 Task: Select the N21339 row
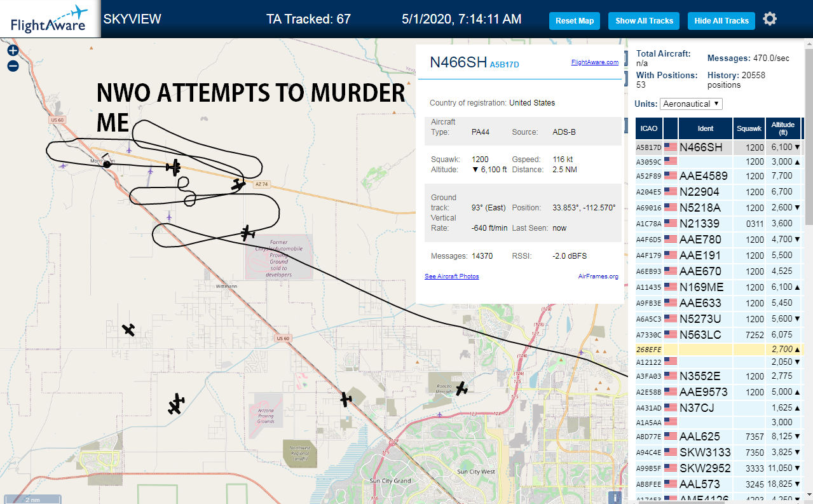coord(719,224)
